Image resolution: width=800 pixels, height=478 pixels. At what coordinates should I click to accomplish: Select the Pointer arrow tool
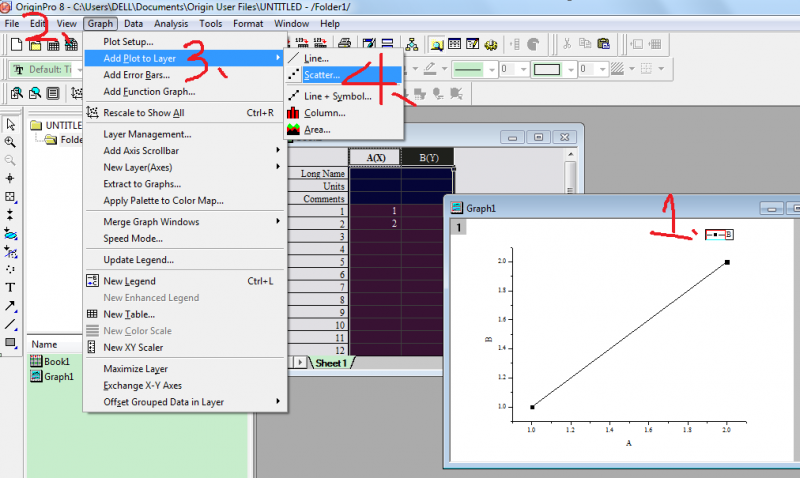(x=10, y=125)
